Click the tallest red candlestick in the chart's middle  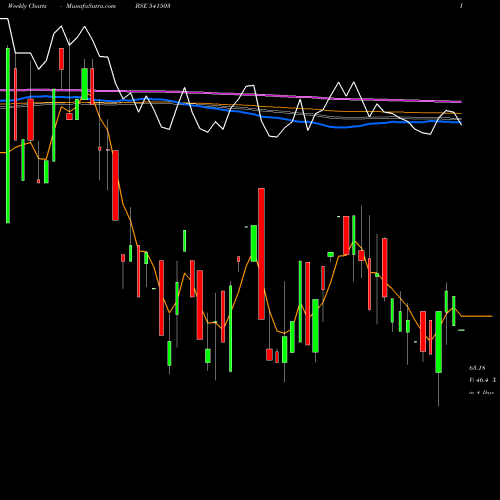pyautogui.click(x=261, y=254)
